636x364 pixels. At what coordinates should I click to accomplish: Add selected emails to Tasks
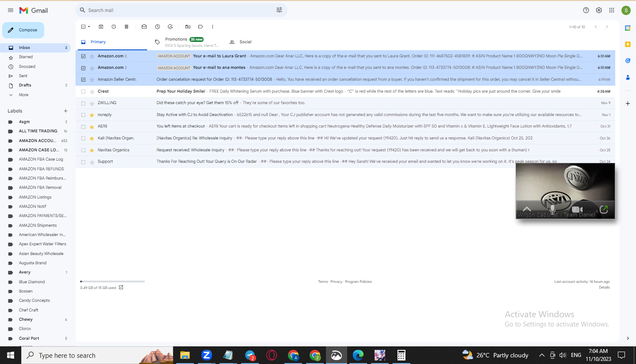(170, 27)
